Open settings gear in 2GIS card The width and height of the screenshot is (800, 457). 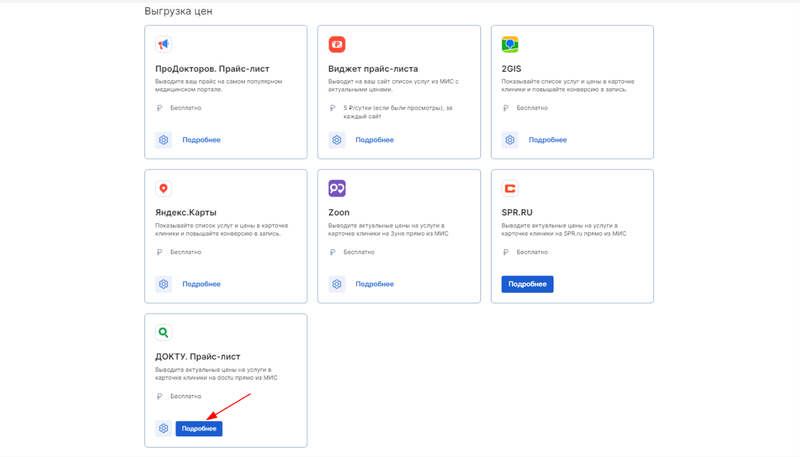pos(510,140)
